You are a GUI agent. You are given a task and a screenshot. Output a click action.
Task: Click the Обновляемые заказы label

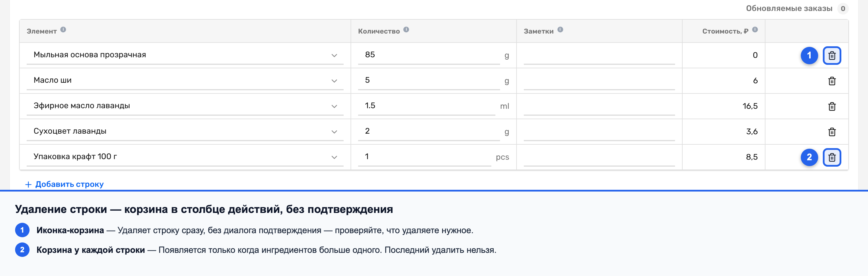pyautogui.click(x=789, y=8)
